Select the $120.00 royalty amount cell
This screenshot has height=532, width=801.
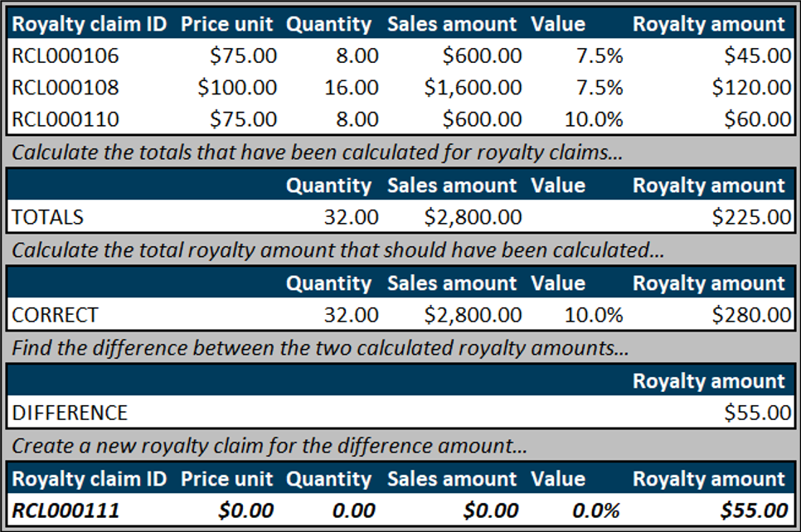751,87
